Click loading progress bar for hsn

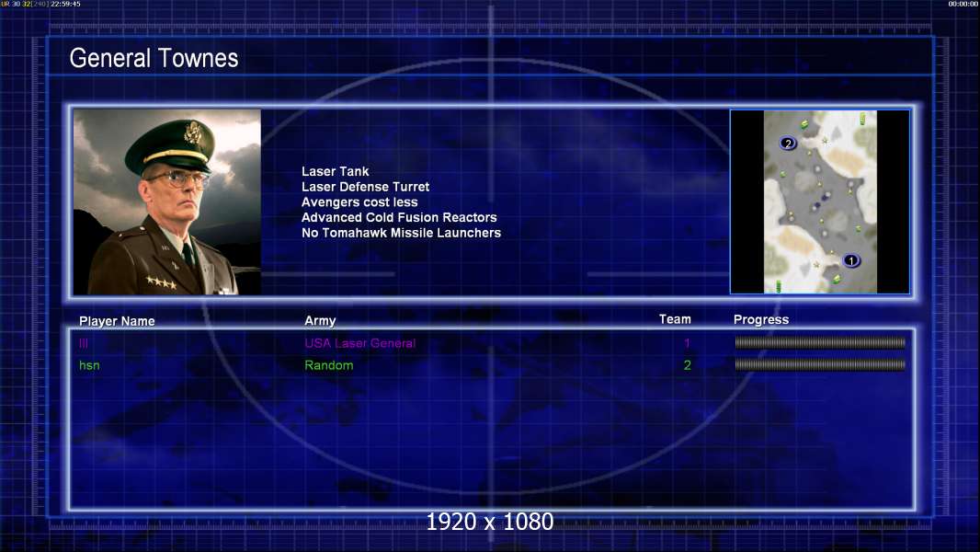tap(820, 364)
